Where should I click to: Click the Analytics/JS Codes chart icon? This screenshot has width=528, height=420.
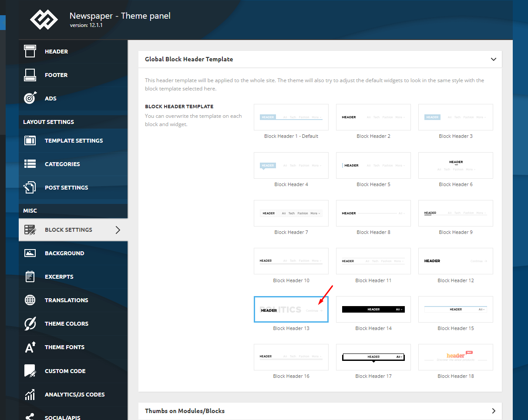pos(30,394)
